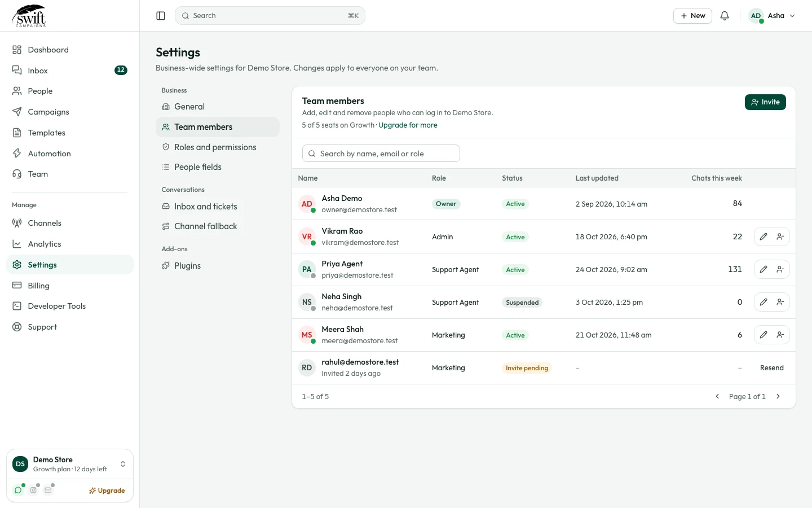Screen dimensions: 812x508
Task: Go to previous page chevron
Action: coord(717,396)
